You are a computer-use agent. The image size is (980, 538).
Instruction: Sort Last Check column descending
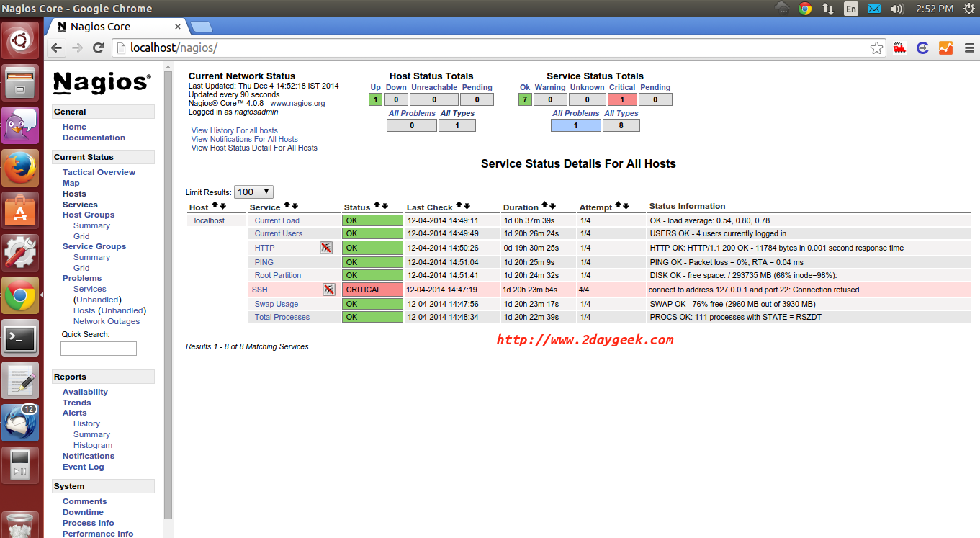[x=467, y=206]
